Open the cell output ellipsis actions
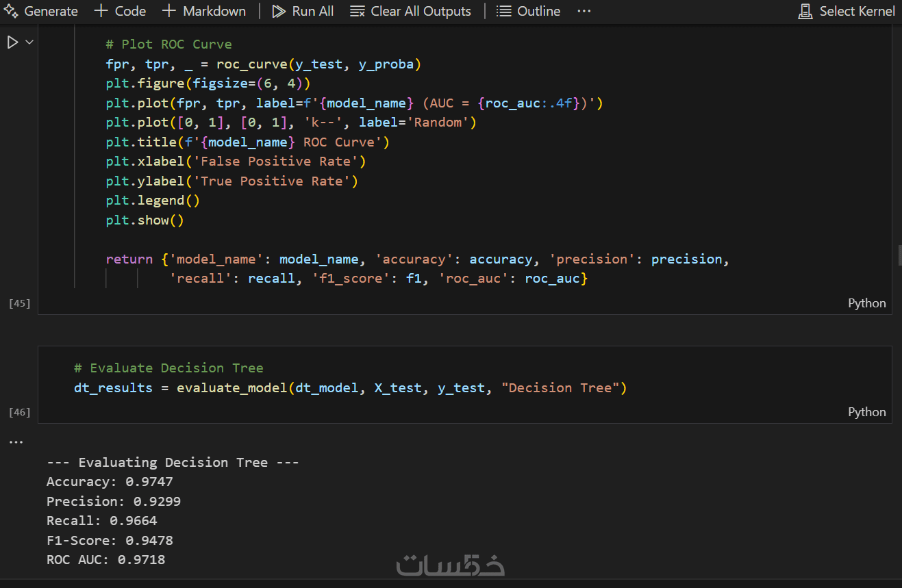Image resolution: width=902 pixels, height=588 pixels. pyautogui.click(x=15, y=442)
